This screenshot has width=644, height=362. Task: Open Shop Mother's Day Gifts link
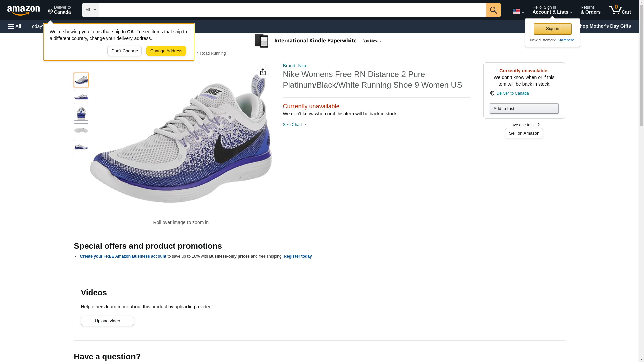[606, 26]
